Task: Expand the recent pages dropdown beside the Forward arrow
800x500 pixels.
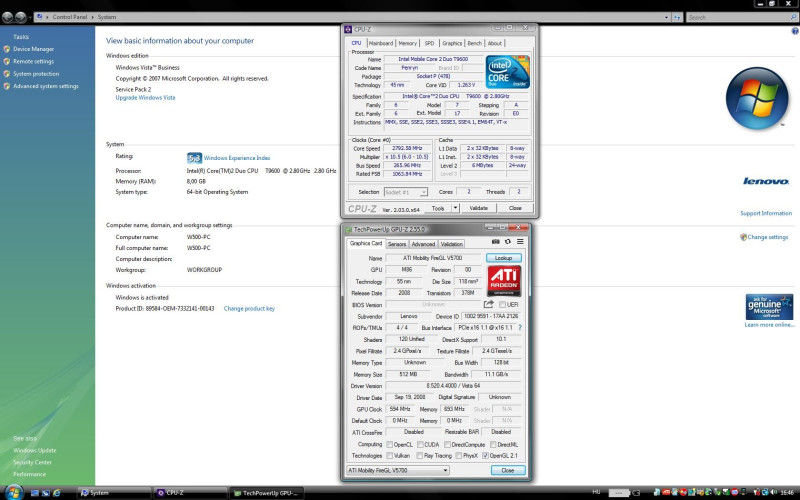Action: (x=30, y=17)
